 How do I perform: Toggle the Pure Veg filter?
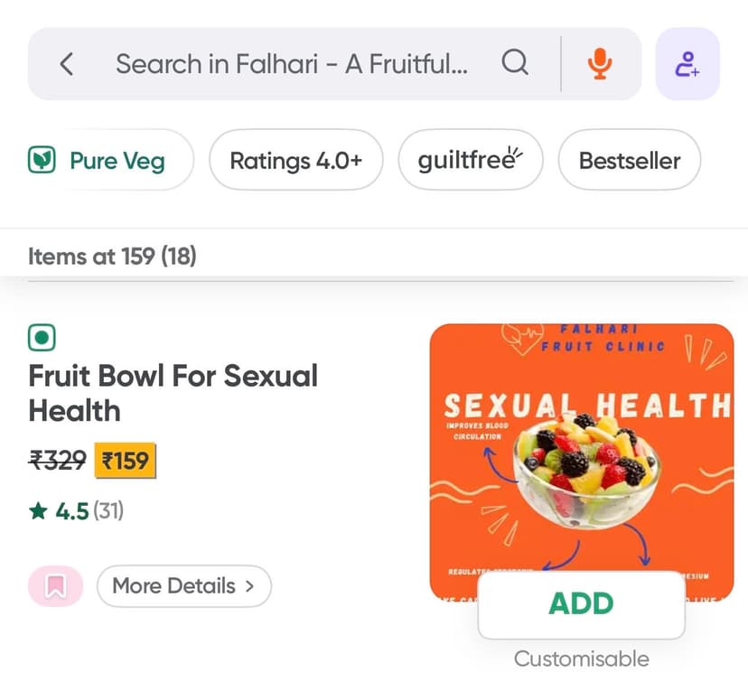(x=111, y=161)
